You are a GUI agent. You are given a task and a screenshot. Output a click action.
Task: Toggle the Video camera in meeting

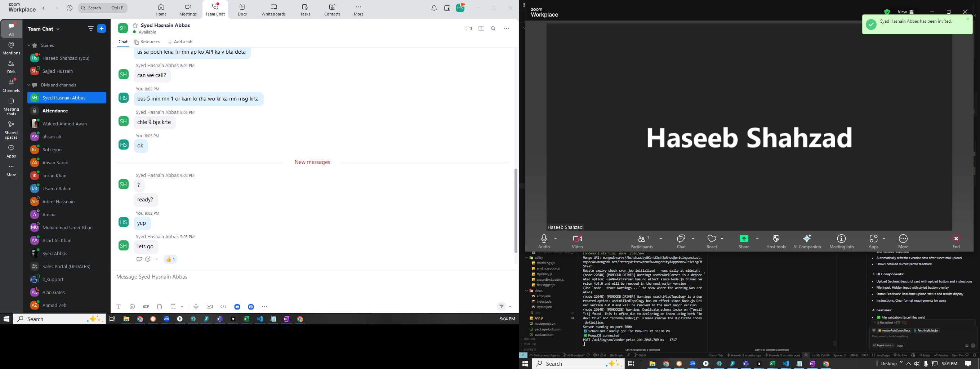577,241
